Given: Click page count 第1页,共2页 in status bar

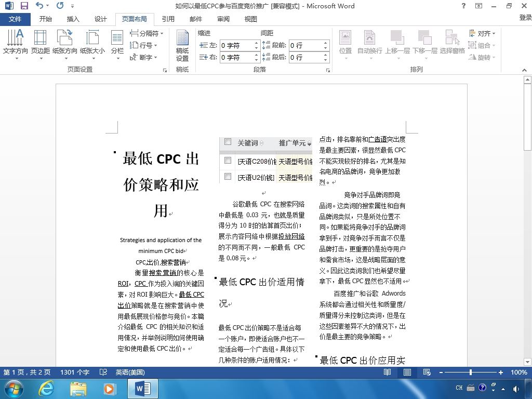Looking at the screenshot, I should tap(27, 372).
